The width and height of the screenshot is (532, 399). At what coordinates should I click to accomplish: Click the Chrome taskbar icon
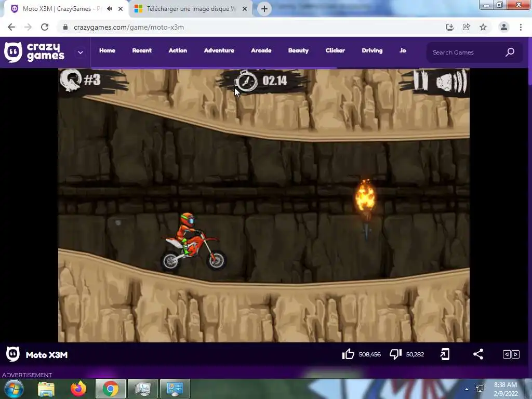coord(111,389)
